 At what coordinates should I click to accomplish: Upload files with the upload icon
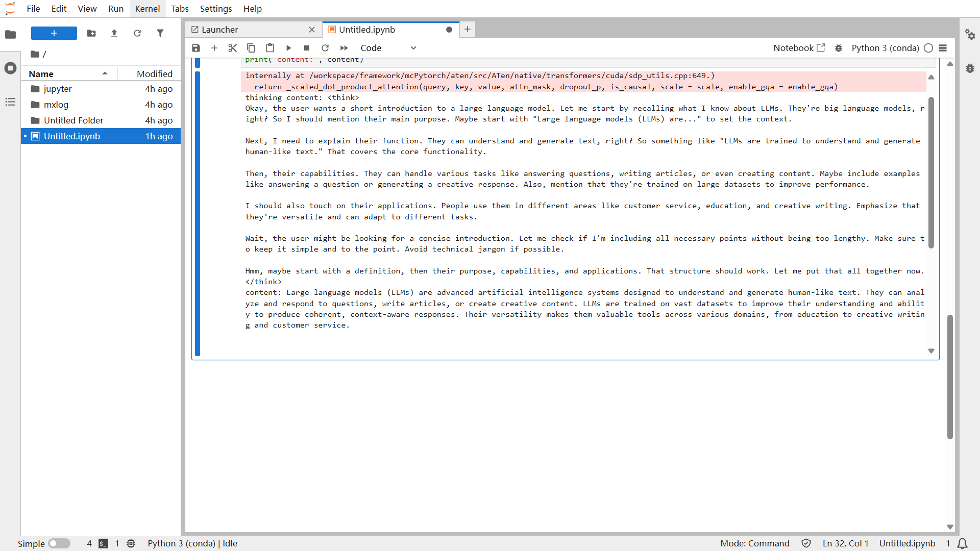coord(114,33)
